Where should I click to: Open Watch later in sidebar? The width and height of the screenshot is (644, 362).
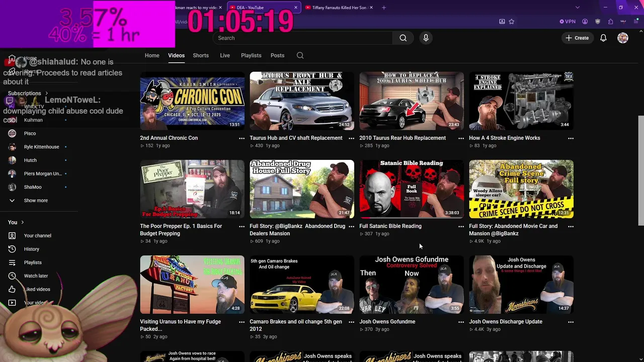click(x=36, y=276)
